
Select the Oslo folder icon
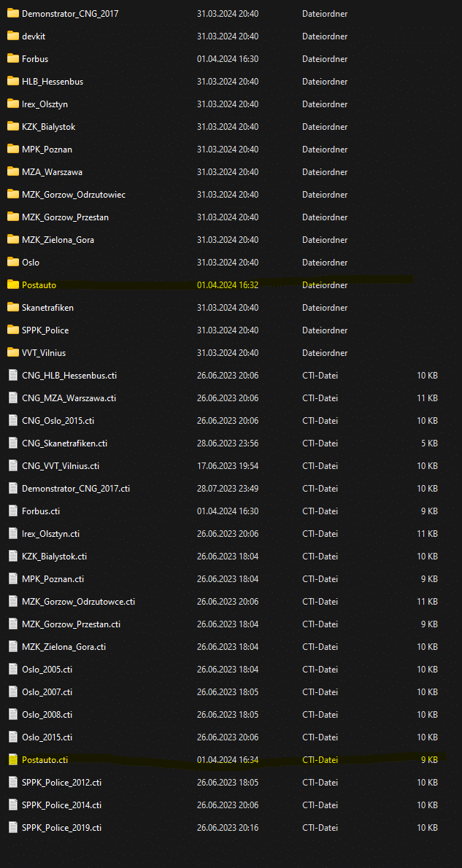[x=12, y=262]
